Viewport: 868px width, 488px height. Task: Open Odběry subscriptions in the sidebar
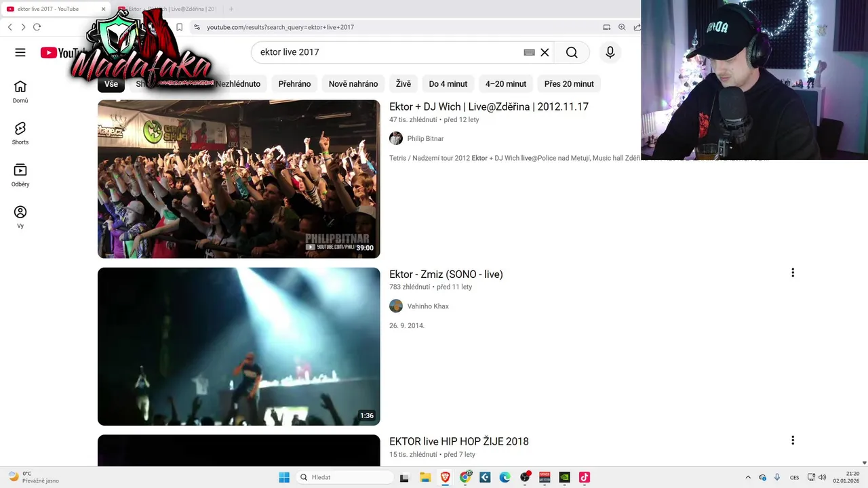point(20,176)
